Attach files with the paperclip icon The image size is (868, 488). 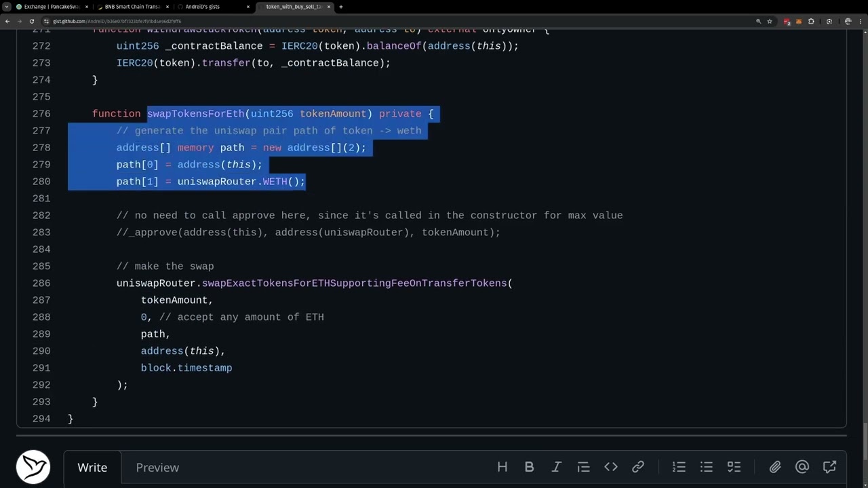(775, 467)
